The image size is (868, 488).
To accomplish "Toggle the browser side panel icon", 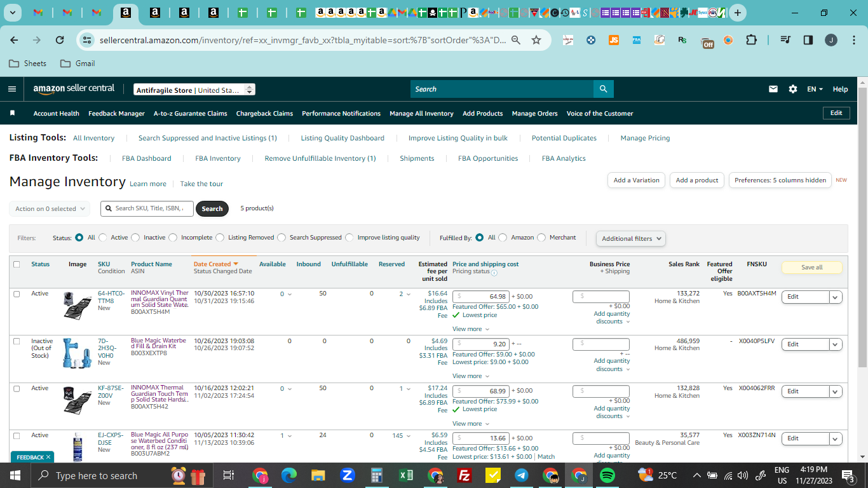I will tap(808, 40).
